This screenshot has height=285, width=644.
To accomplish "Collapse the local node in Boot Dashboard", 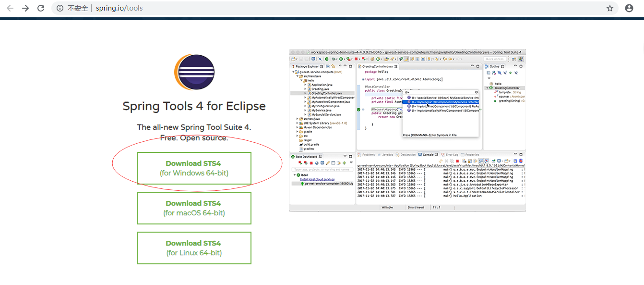I will pyautogui.click(x=295, y=174).
